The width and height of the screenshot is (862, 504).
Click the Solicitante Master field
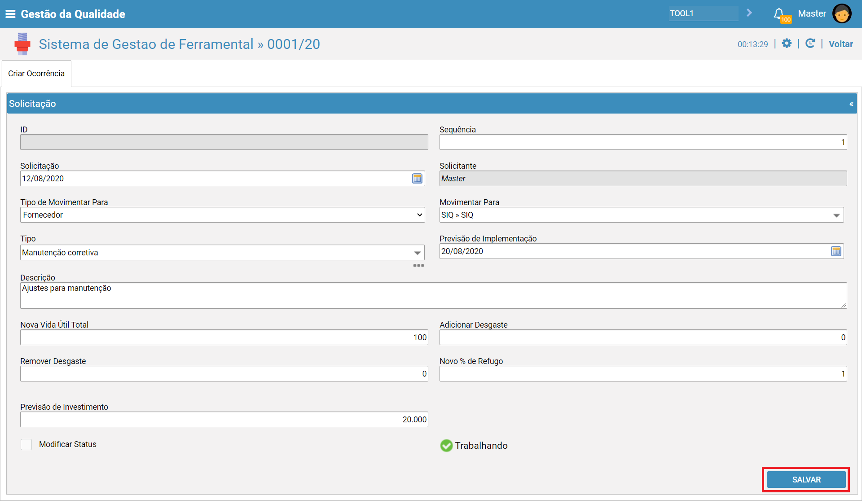pos(643,179)
